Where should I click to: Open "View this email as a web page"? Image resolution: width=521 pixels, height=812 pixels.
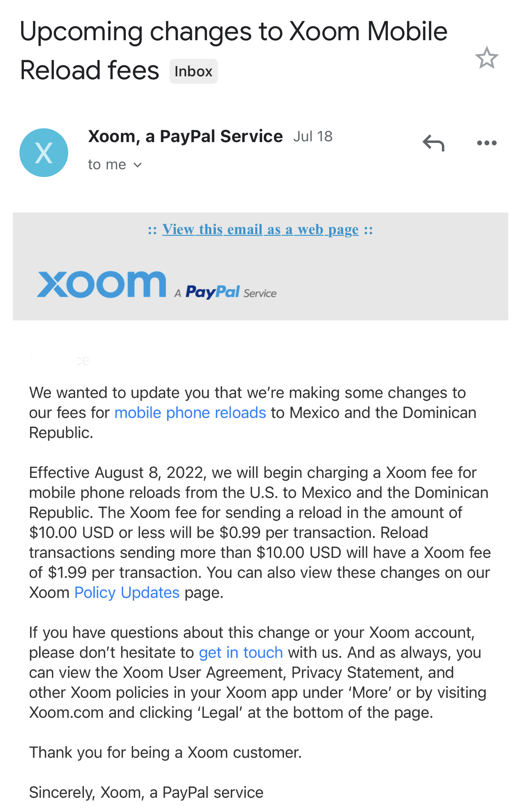click(x=260, y=229)
